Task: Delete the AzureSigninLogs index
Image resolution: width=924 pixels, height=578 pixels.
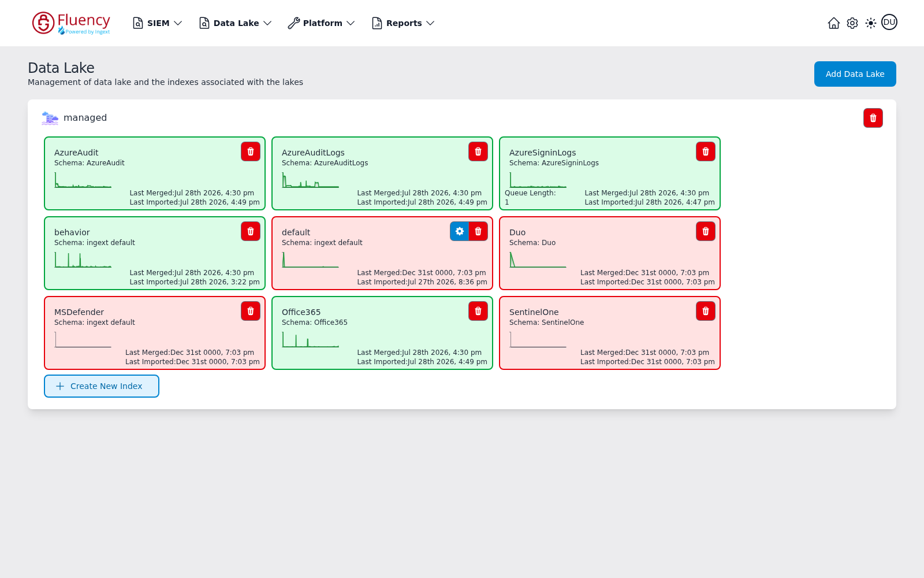Action: tap(706, 151)
